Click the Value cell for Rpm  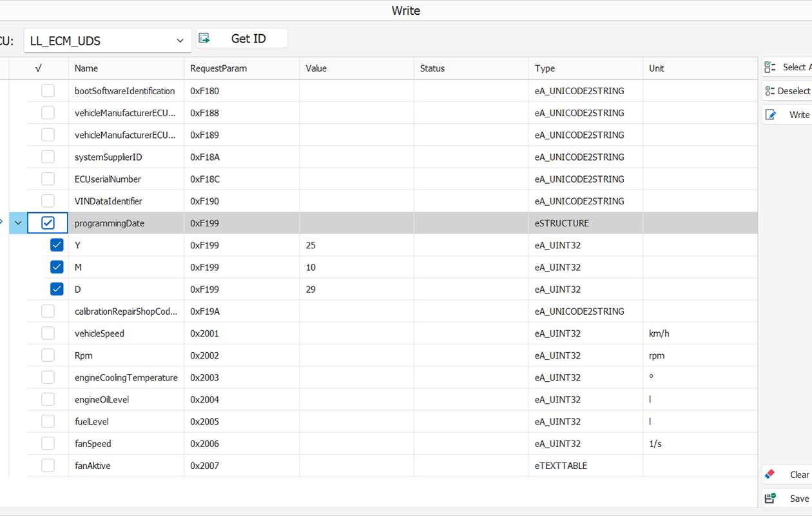coord(357,355)
